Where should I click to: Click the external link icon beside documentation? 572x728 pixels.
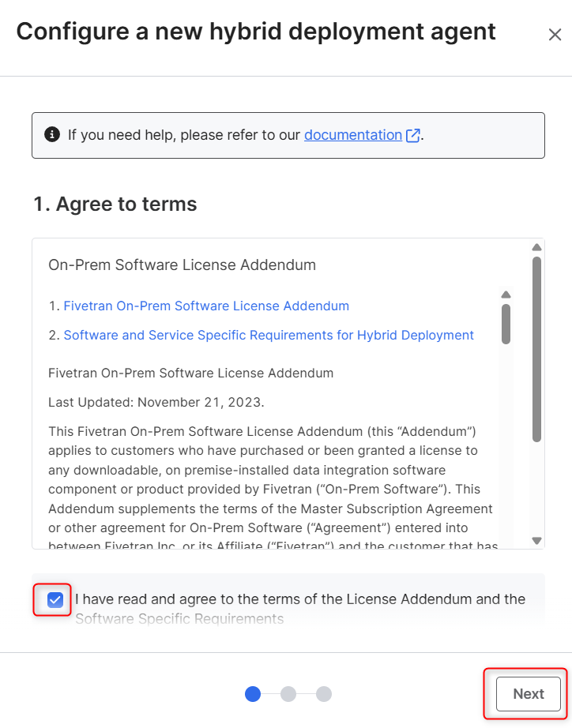point(413,135)
